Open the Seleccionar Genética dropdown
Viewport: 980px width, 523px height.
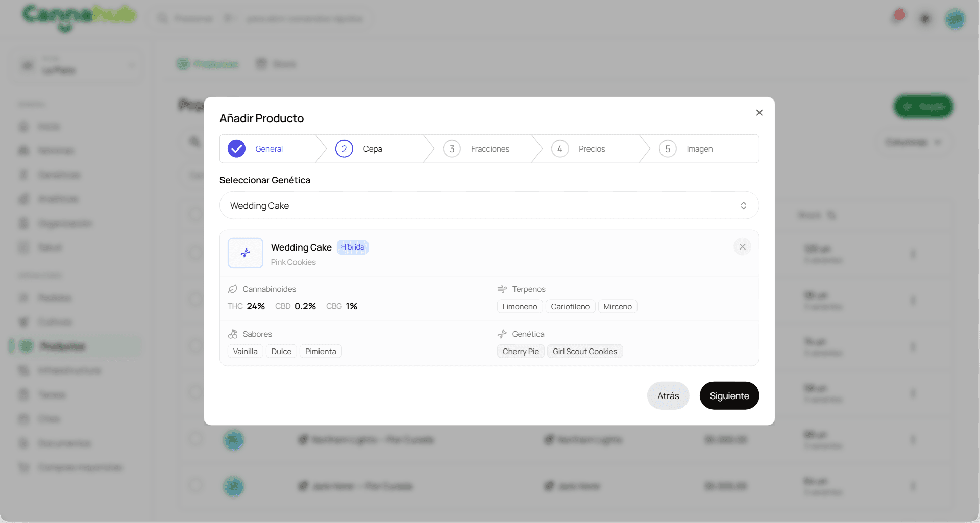(489, 206)
